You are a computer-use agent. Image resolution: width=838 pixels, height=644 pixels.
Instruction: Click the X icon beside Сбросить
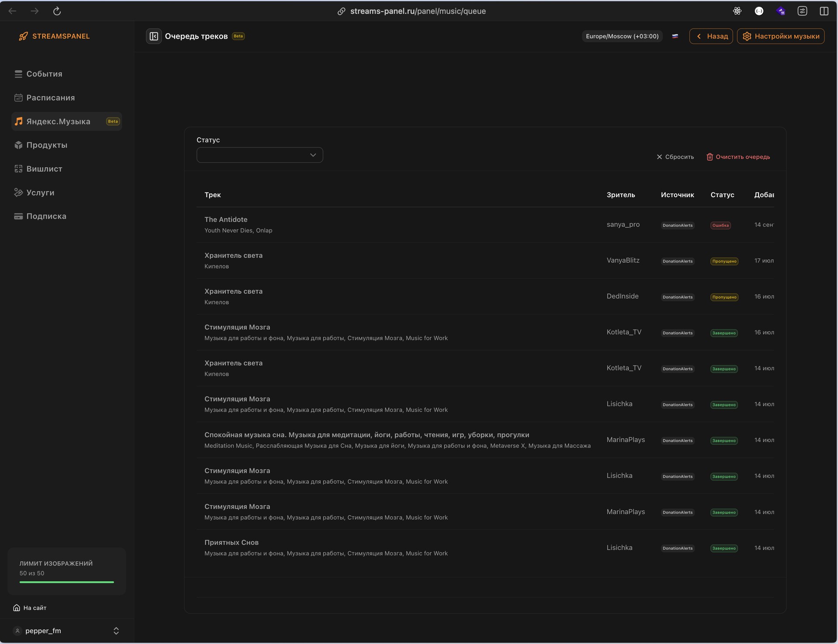pyautogui.click(x=659, y=157)
